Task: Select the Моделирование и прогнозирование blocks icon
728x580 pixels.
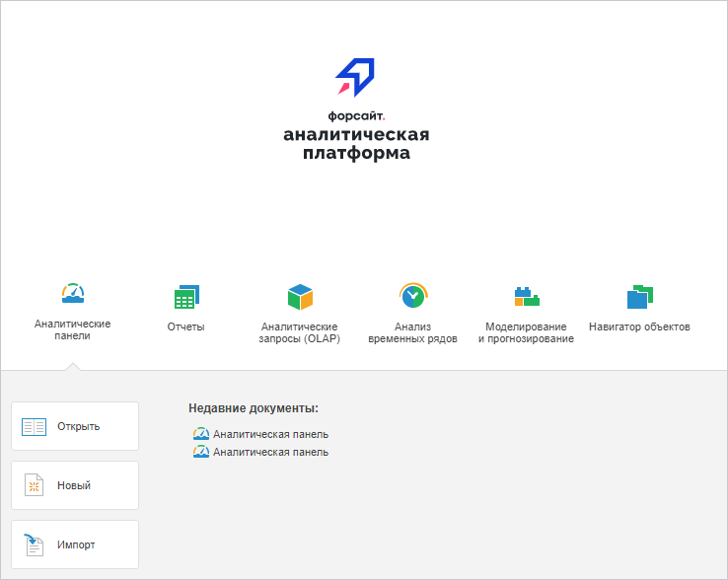Action: coord(527,297)
